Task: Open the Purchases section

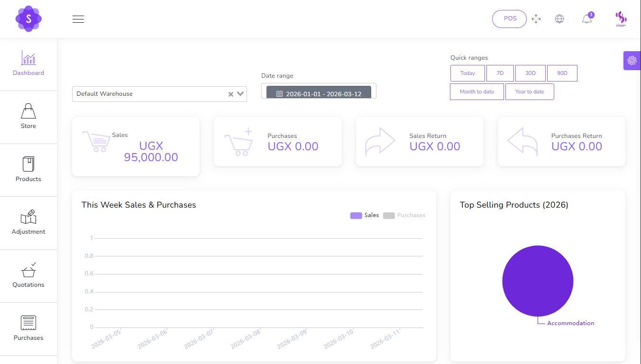Action: click(28, 328)
